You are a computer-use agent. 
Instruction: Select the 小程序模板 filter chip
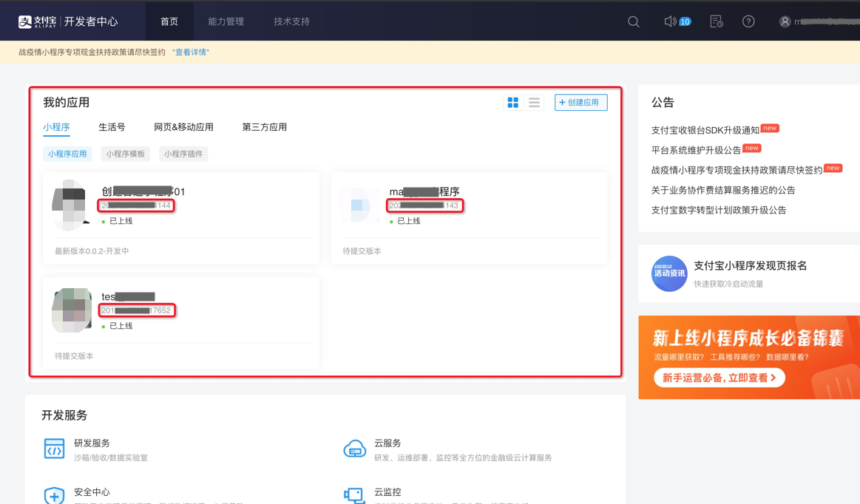126,154
